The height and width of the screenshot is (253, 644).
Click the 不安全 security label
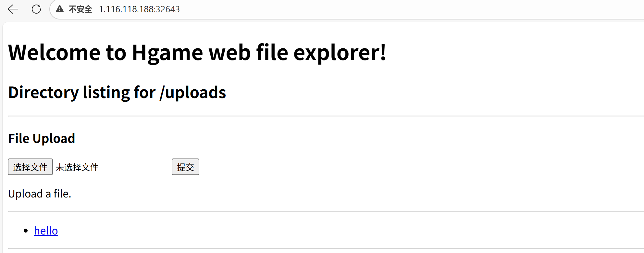(80, 9)
